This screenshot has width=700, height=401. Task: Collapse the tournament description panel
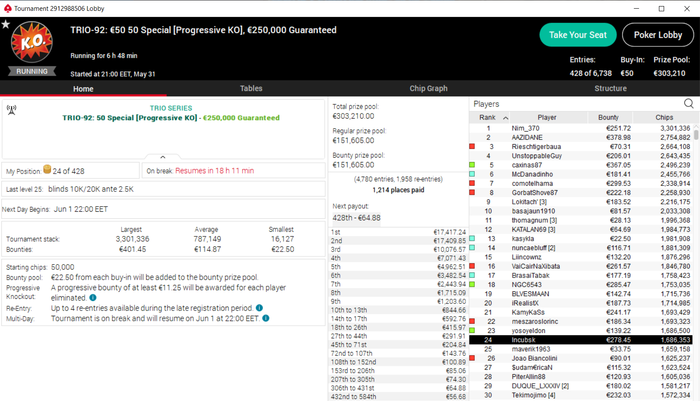pyautogui.click(x=162, y=157)
